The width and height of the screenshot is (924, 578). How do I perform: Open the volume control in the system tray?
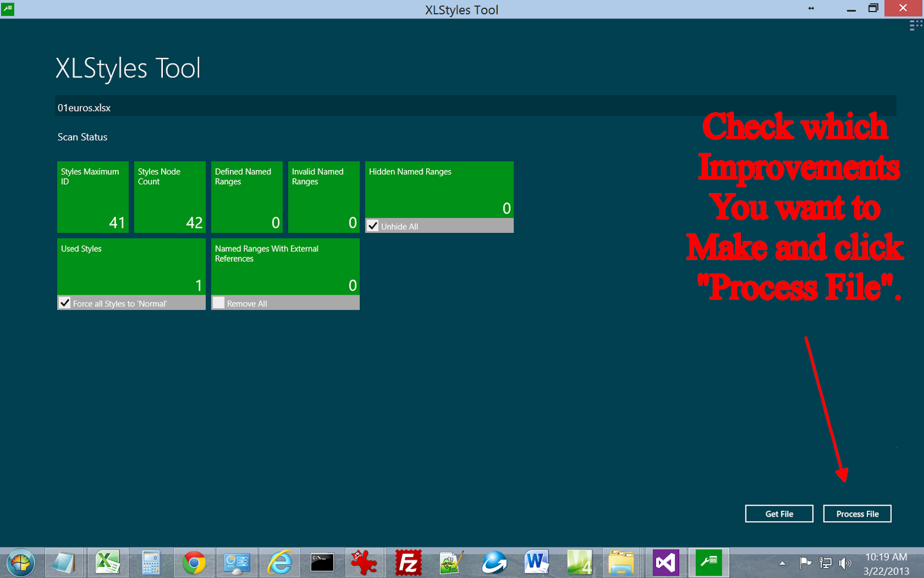point(845,562)
